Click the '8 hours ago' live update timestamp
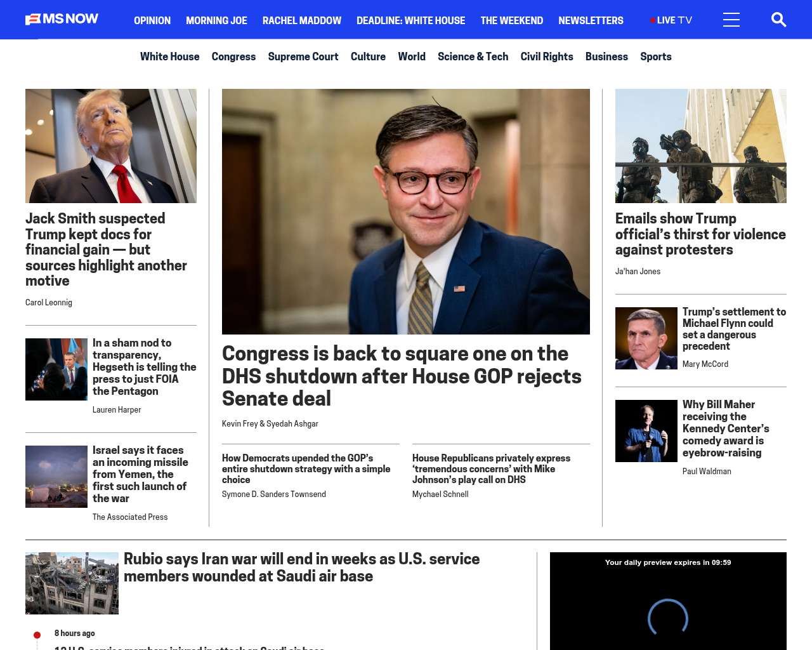The width and height of the screenshot is (812, 650). click(x=74, y=633)
